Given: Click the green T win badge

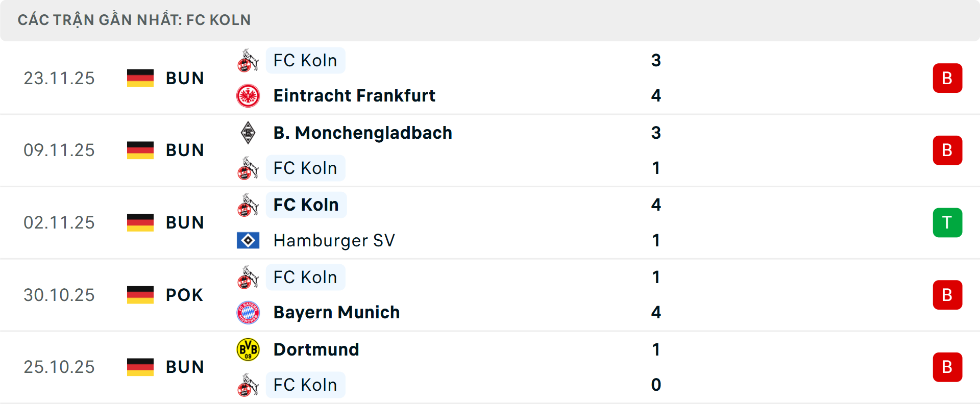Looking at the screenshot, I should point(947,222).
